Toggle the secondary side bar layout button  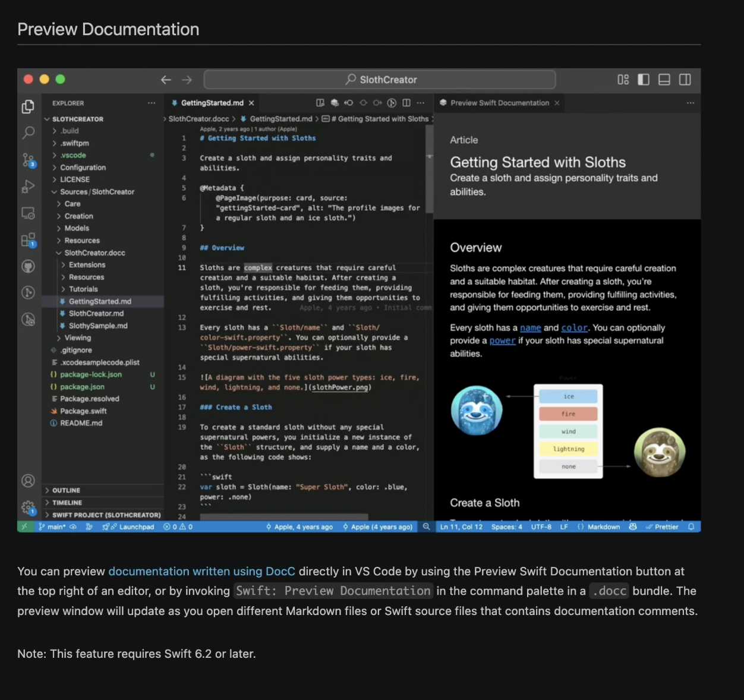685,80
